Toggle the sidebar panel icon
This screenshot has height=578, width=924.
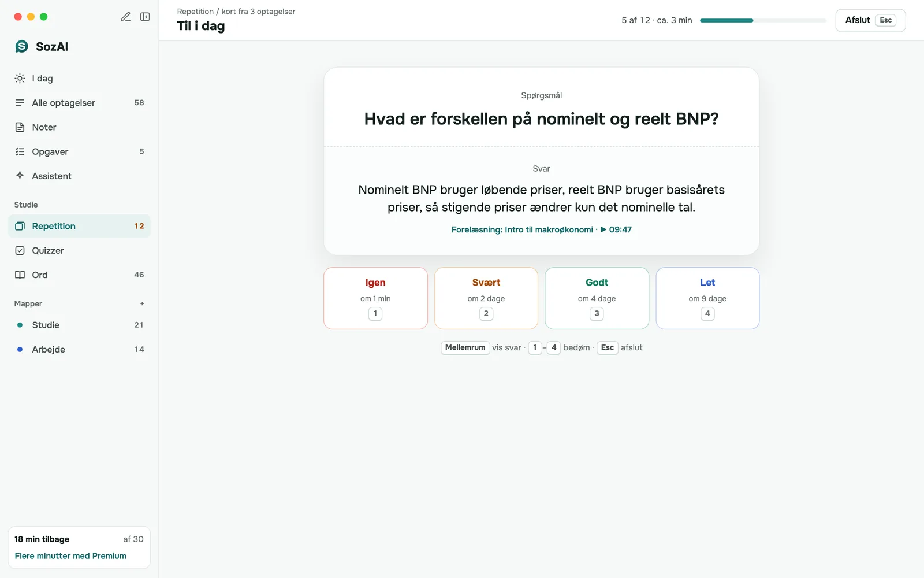coord(145,17)
